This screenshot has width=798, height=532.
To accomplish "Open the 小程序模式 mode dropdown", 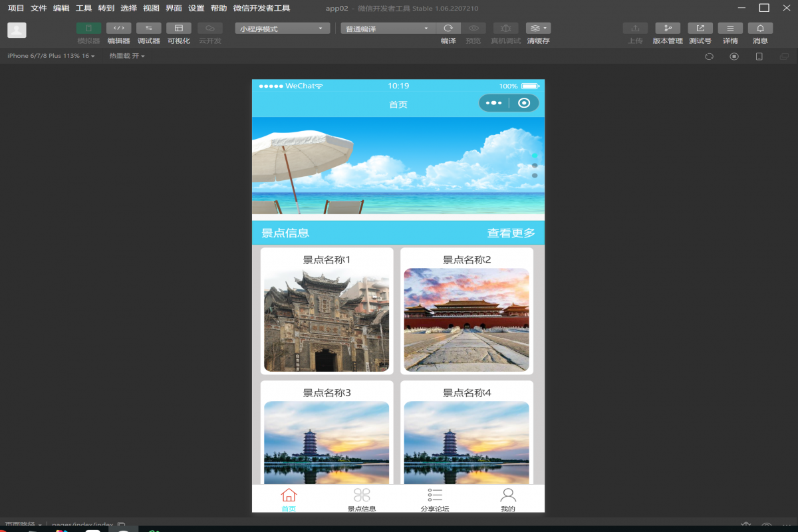I will coord(282,28).
